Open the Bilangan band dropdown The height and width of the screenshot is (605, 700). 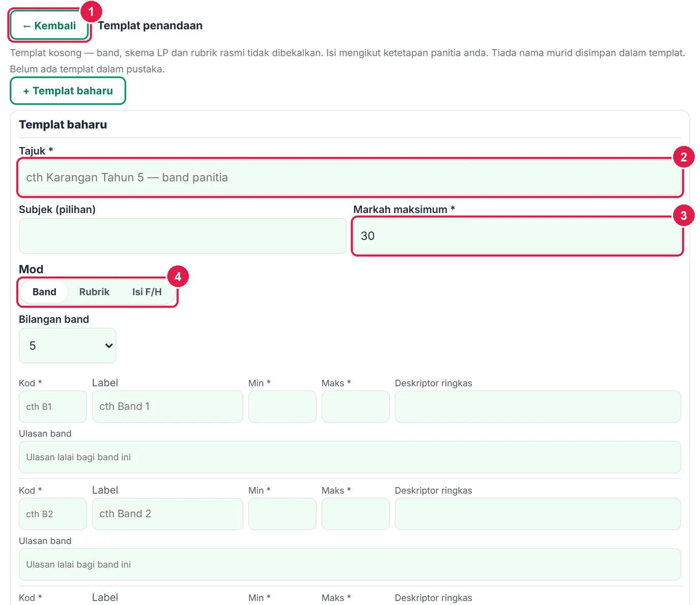(68, 346)
